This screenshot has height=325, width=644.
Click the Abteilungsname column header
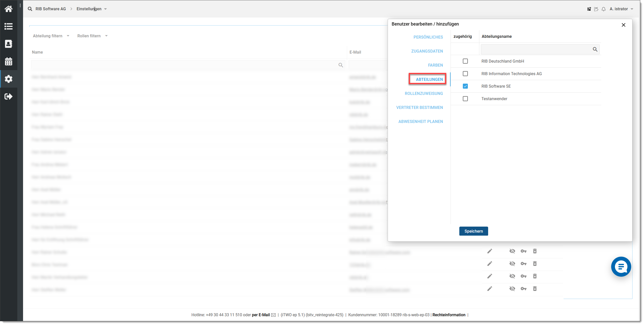pyautogui.click(x=496, y=36)
